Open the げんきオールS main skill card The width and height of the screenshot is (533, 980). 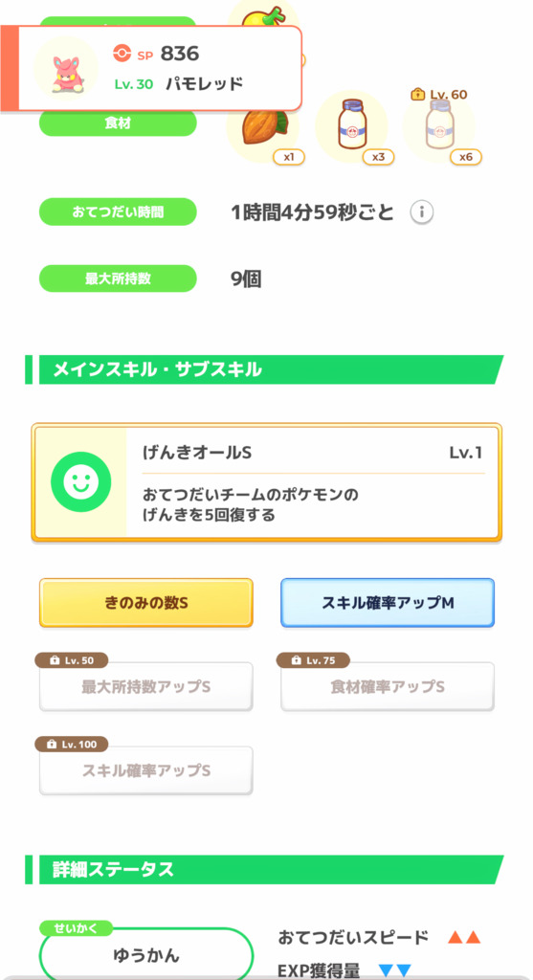tap(267, 482)
